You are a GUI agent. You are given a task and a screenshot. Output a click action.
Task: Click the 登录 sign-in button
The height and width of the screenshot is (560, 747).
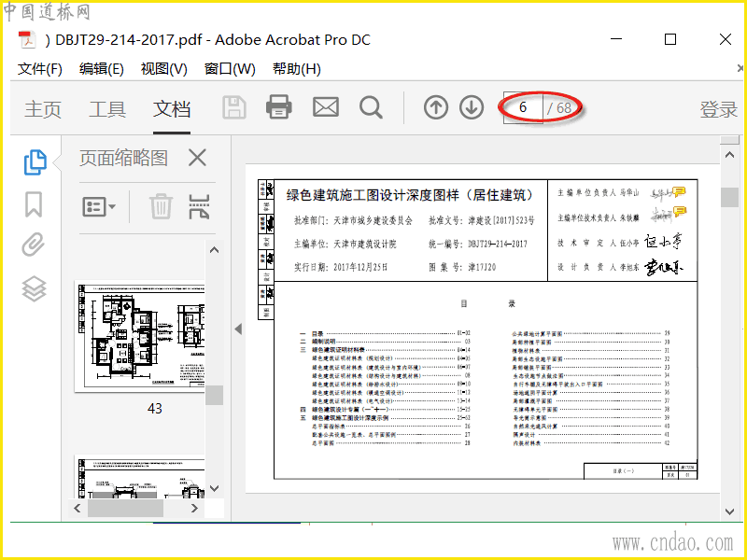click(718, 109)
